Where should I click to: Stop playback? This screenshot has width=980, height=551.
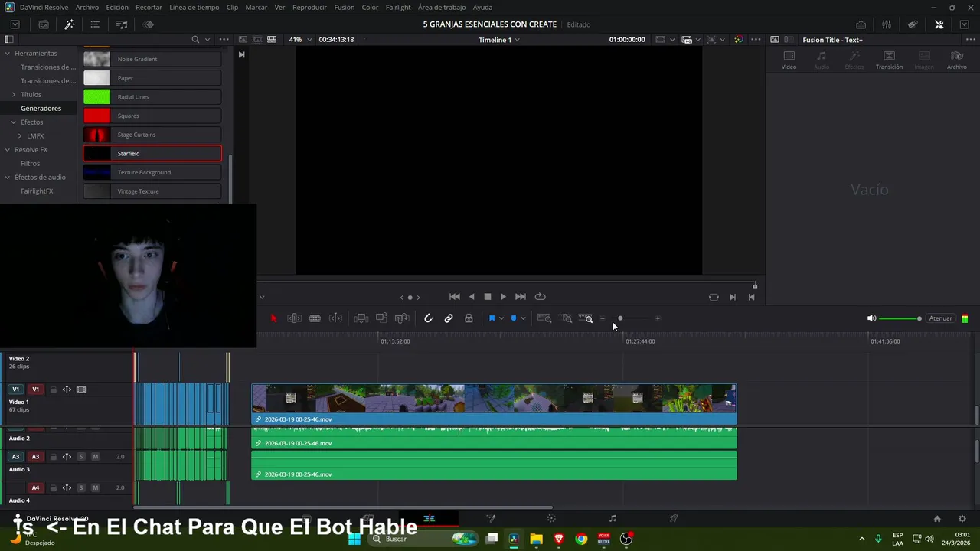coord(488,297)
